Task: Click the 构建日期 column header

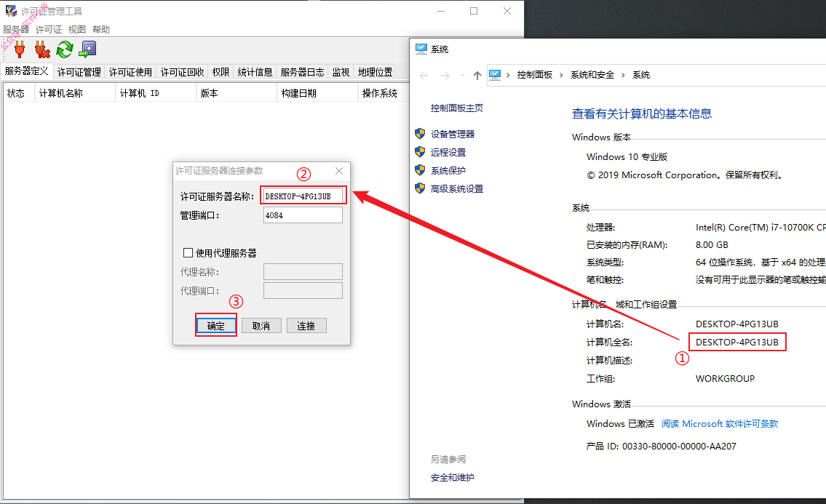Action: (317, 93)
